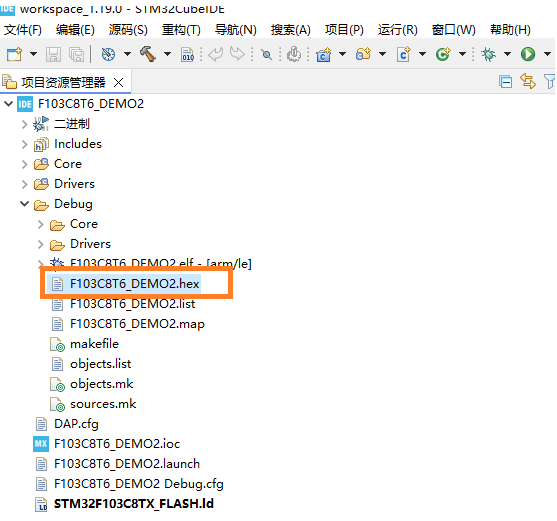Collapse the F103C8T6_DEMO2 project node
Screen dimensions: 557x521
pyautogui.click(x=9, y=104)
